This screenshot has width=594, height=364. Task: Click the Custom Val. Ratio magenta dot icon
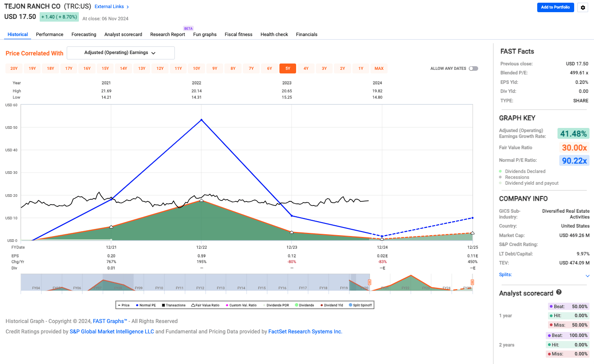coord(227,305)
